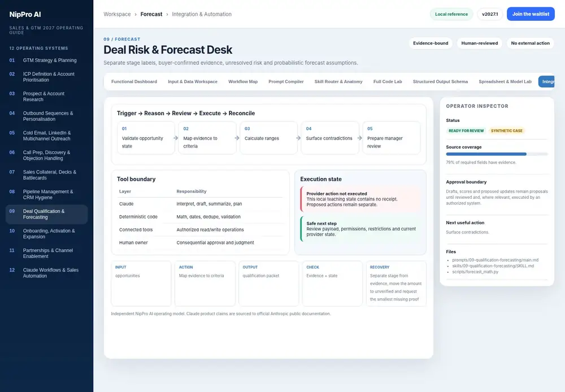Open Call Prep, Discovery & Objection Handling
This screenshot has width=565, height=392.
[x=46, y=155]
